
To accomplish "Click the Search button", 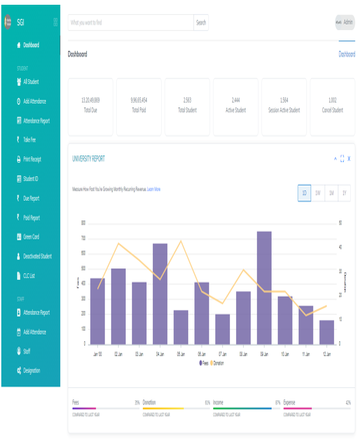I will click(201, 22).
